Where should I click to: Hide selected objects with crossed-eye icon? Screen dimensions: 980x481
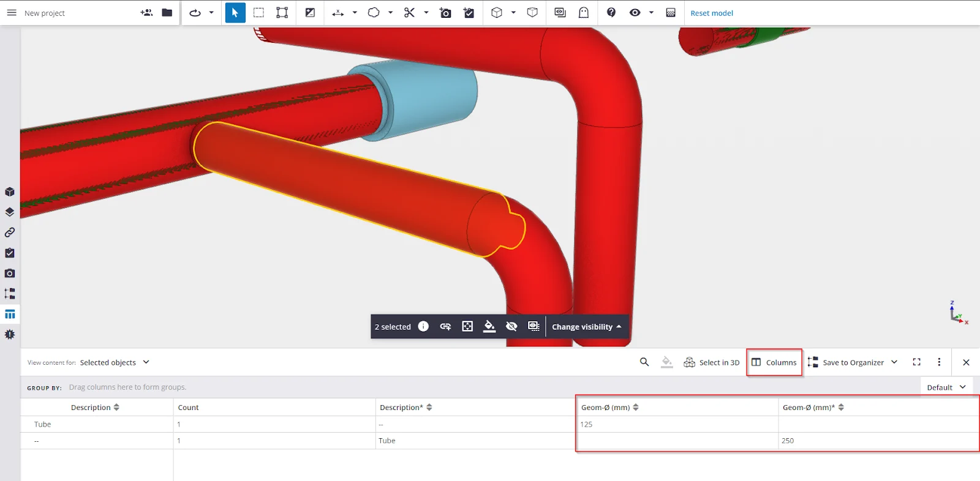[x=511, y=327]
